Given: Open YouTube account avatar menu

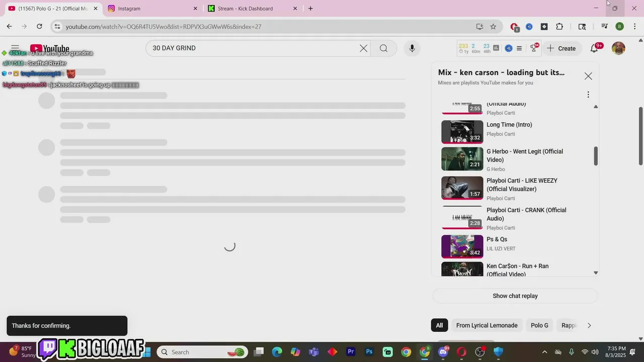Looking at the screenshot, I should click(618, 48).
